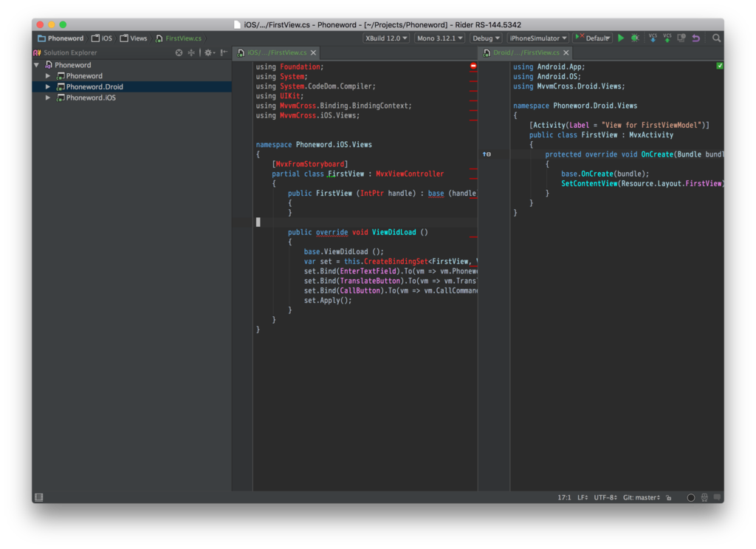Click the ReSharper R# icon beside Solution Explorer

(37, 52)
